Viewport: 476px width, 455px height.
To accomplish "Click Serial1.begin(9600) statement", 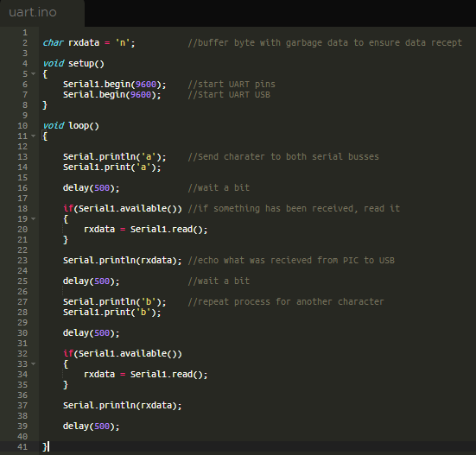I will [x=114, y=85].
